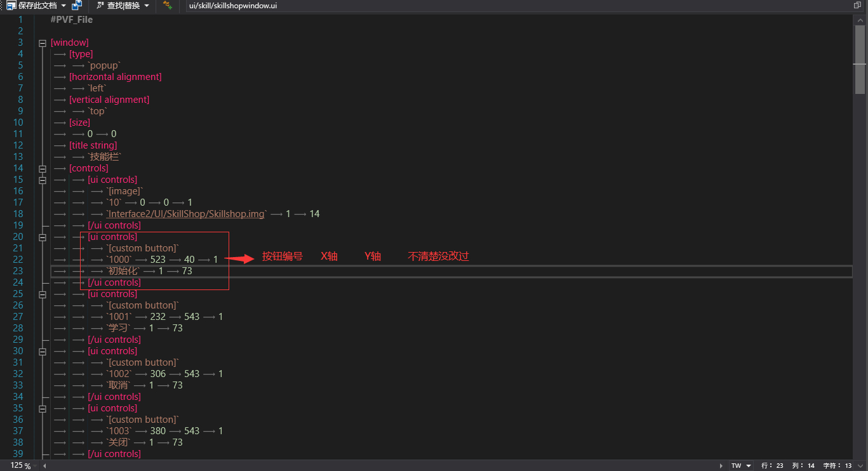Image resolution: width=868 pixels, height=471 pixels.
Task: Click the [vertical alignment] tag
Action: click(x=109, y=100)
